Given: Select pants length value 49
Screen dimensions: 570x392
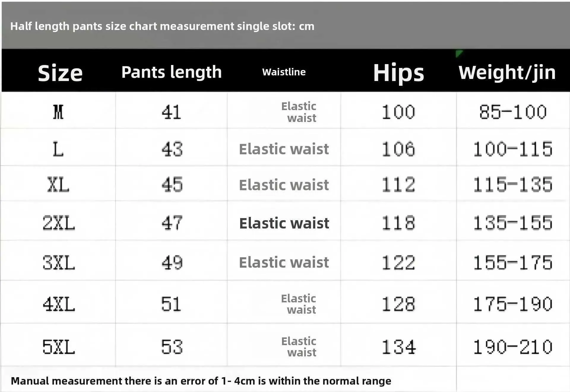Looking at the screenshot, I should [x=172, y=263].
